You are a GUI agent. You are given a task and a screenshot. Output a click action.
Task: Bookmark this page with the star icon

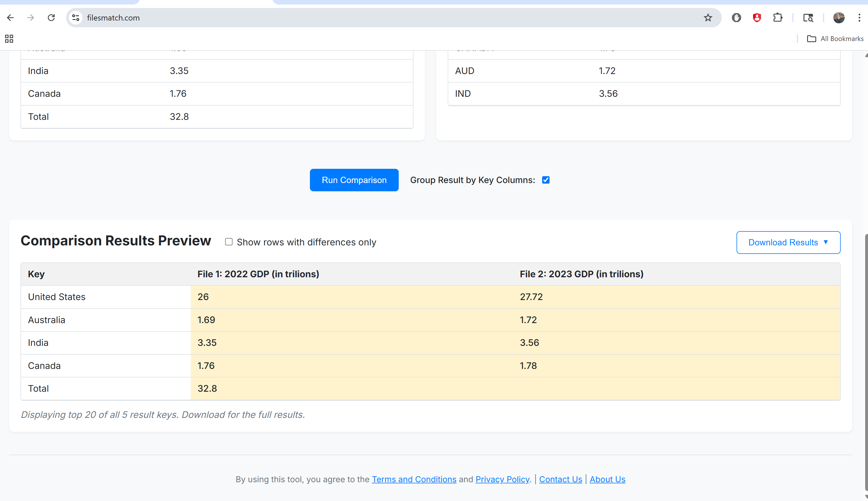pyautogui.click(x=708, y=18)
